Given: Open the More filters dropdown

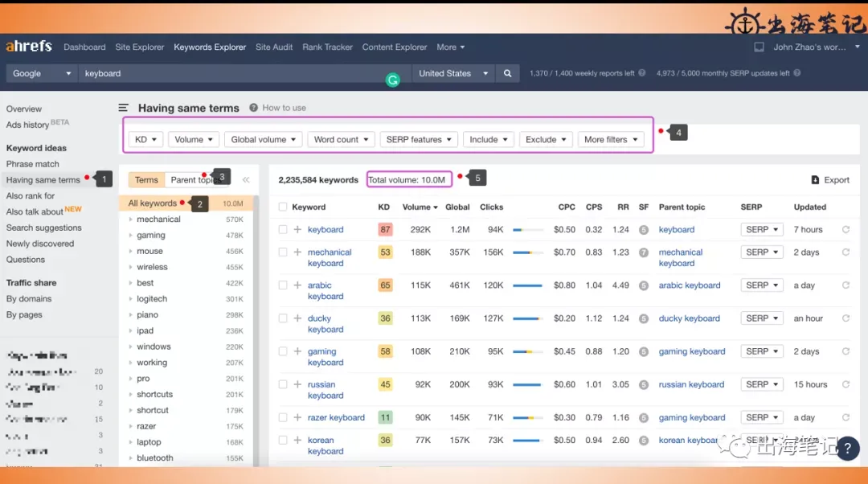Looking at the screenshot, I should (x=611, y=140).
